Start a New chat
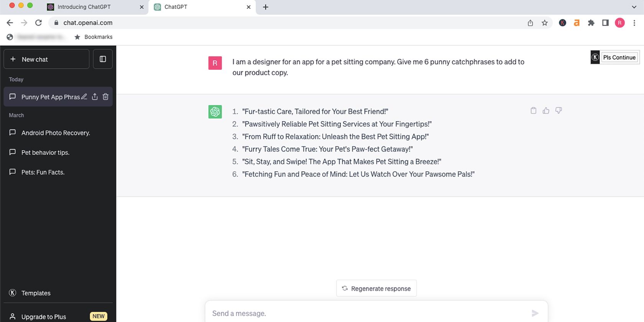The height and width of the screenshot is (322, 644). click(x=46, y=59)
